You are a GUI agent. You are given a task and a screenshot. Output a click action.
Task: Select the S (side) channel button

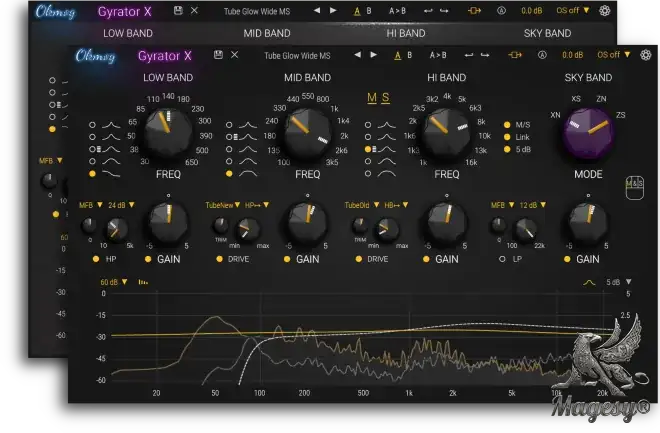pos(386,98)
